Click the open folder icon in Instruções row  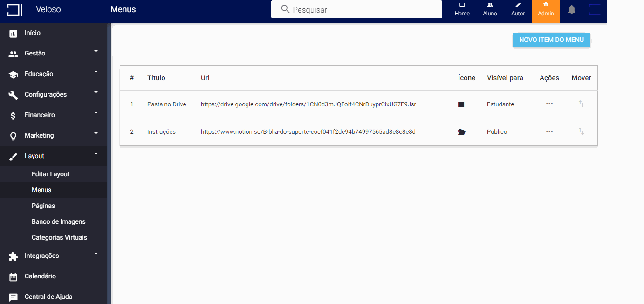[x=461, y=132]
